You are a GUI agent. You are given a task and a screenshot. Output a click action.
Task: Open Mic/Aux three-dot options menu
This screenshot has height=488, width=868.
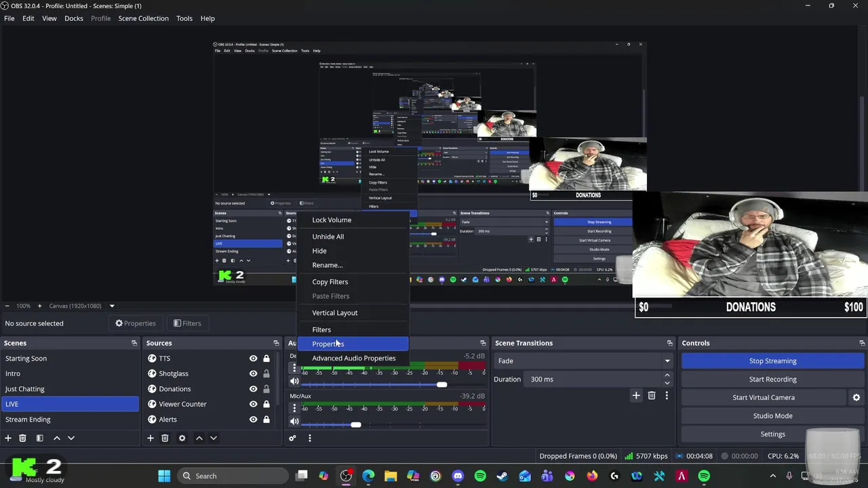pos(294,408)
